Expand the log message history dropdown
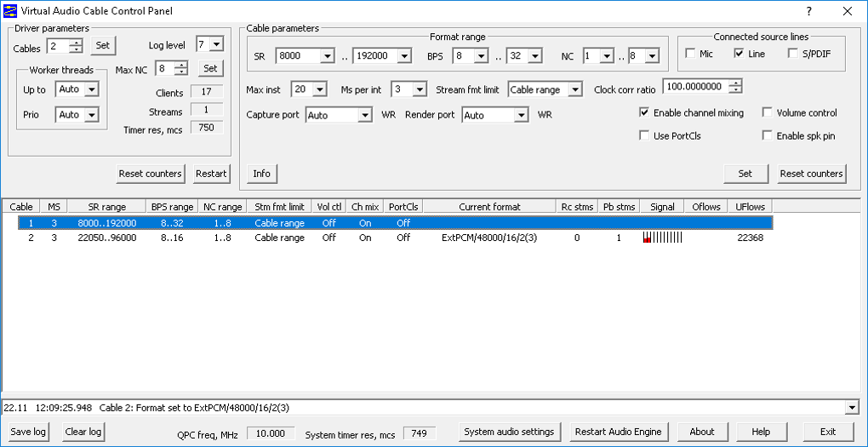Image resolution: width=868 pixels, height=447 pixels. click(x=852, y=408)
